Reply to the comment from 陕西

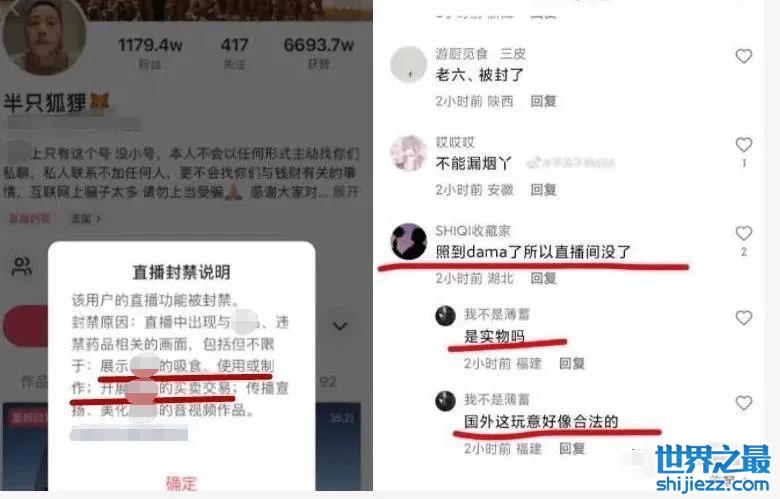pyautogui.click(x=543, y=101)
